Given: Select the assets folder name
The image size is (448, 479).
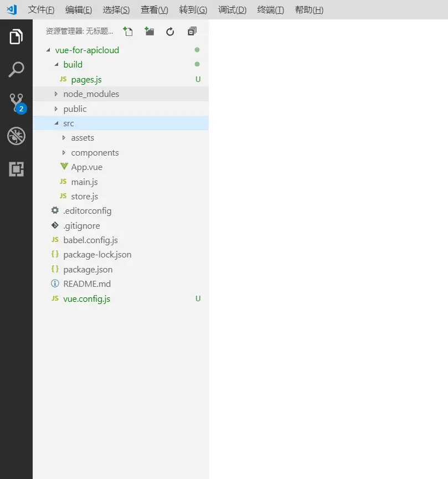Looking at the screenshot, I should tap(83, 138).
